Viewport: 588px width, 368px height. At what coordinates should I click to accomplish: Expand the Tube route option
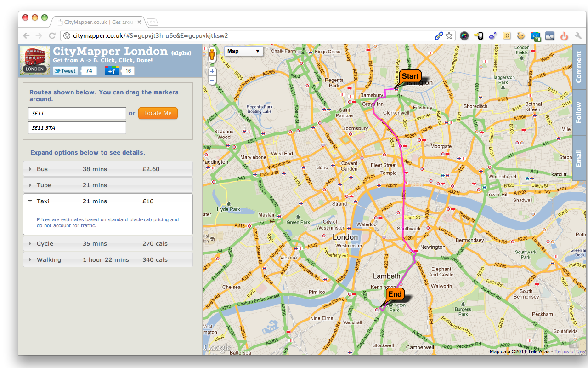click(108, 185)
